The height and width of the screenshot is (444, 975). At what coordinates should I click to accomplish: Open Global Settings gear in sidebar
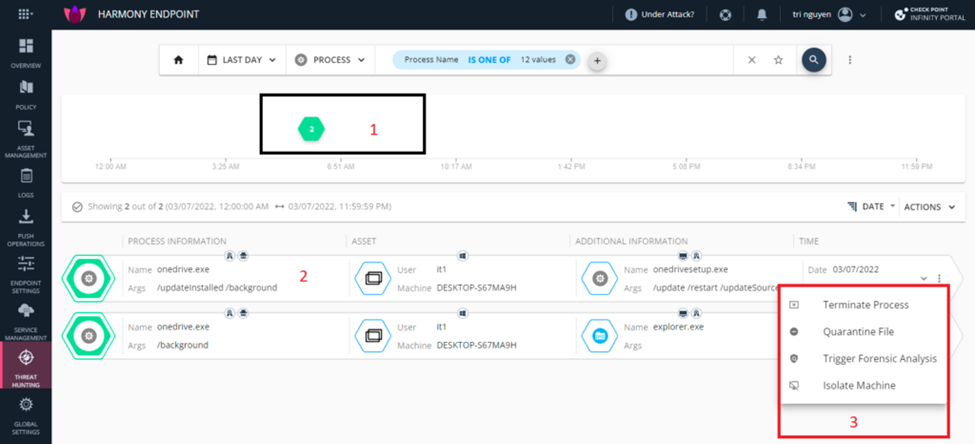[x=25, y=416]
